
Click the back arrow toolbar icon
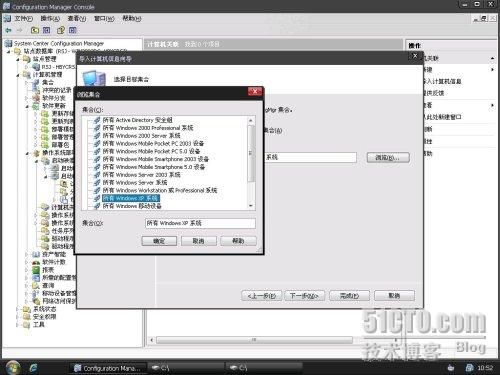8,30
